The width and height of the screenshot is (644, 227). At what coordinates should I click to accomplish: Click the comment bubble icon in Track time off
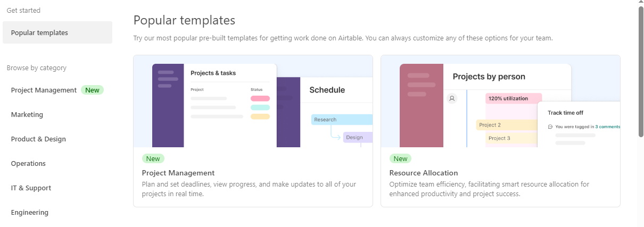pyautogui.click(x=550, y=127)
